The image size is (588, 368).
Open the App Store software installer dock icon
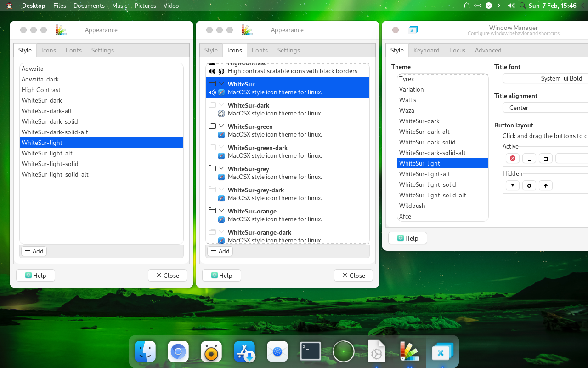tap(244, 352)
